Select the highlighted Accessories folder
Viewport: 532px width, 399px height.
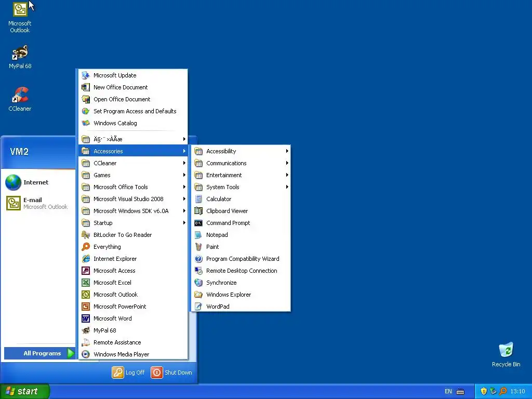point(133,151)
